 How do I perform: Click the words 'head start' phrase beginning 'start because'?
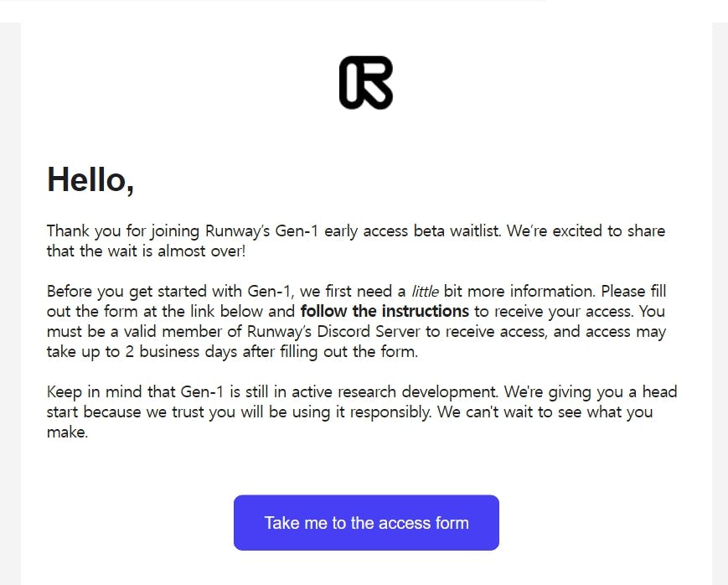click(94, 412)
